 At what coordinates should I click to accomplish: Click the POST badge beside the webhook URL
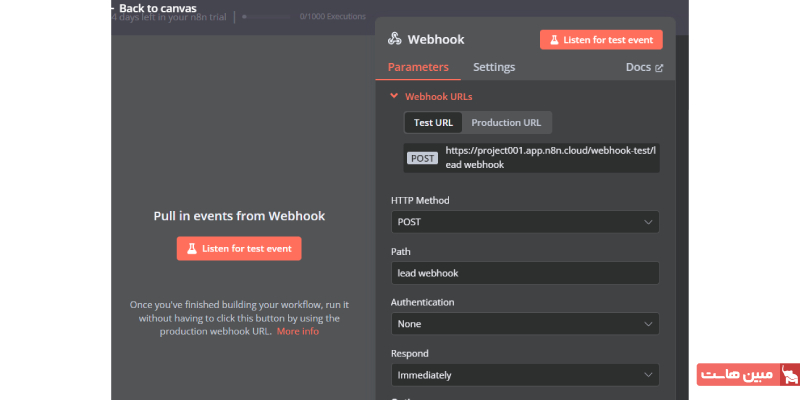click(421, 157)
